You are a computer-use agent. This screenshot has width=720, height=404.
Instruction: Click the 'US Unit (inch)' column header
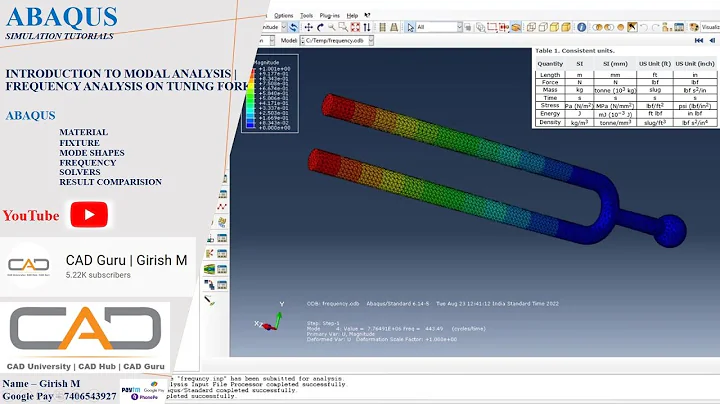pyautogui.click(x=695, y=64)
